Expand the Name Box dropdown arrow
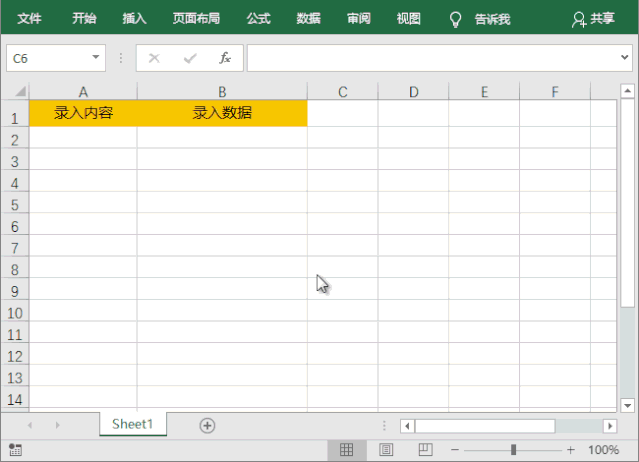Viewport: 639px width, 462px height. pos(96,57)
